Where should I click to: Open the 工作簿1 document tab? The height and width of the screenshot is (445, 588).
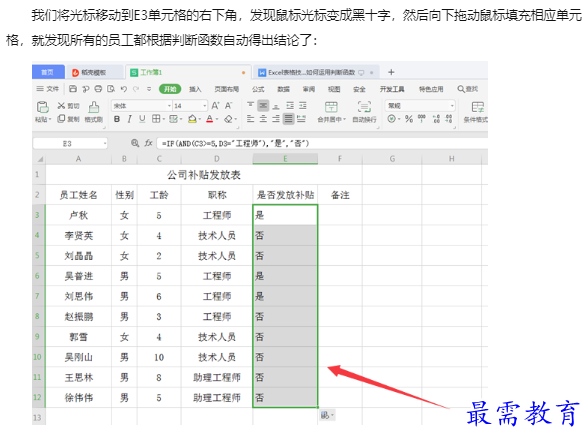188,72
